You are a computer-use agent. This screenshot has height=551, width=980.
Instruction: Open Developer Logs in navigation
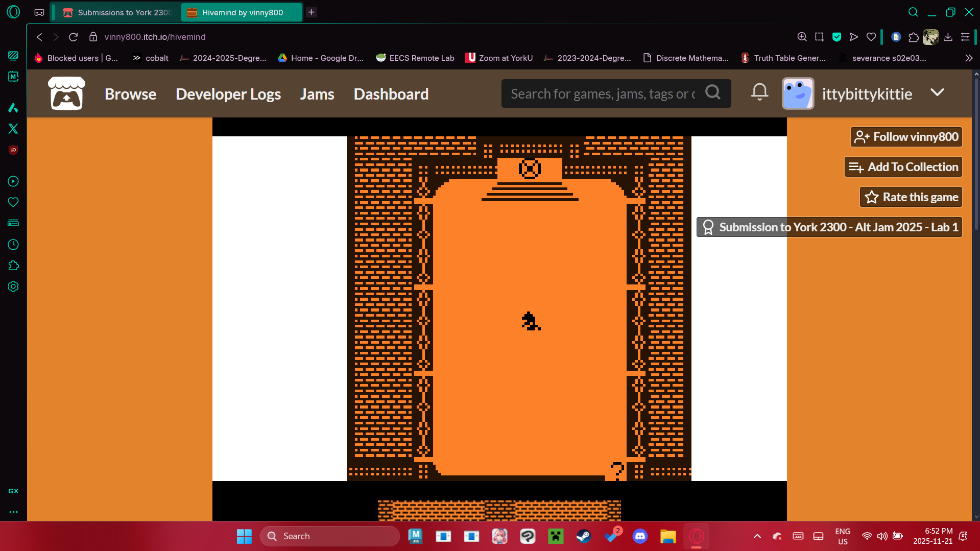228,94
